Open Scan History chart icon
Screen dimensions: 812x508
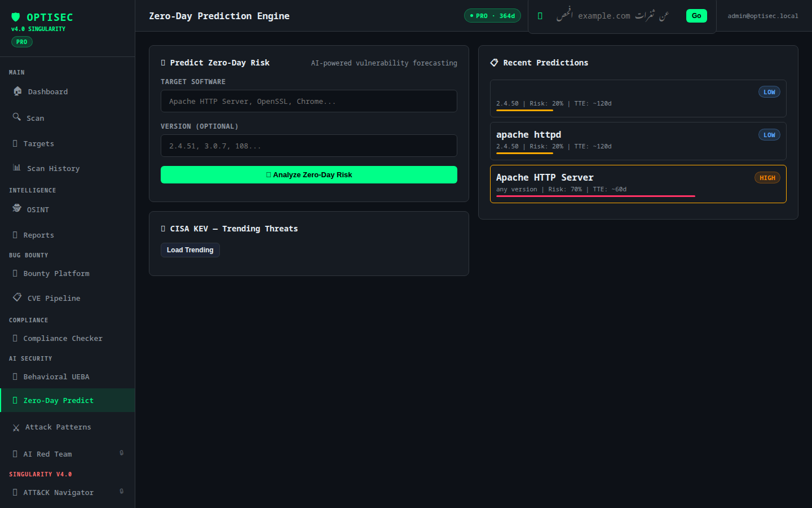(x=17, y=168)
